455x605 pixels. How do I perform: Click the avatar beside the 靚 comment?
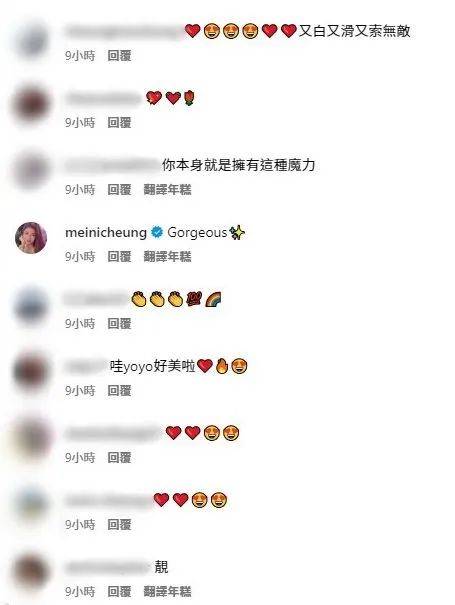point(31,572)
